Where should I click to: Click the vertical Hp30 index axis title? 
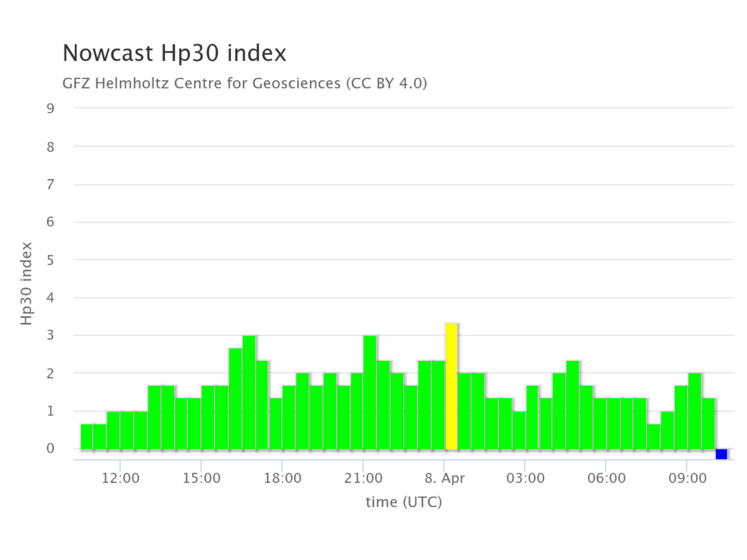26,284
